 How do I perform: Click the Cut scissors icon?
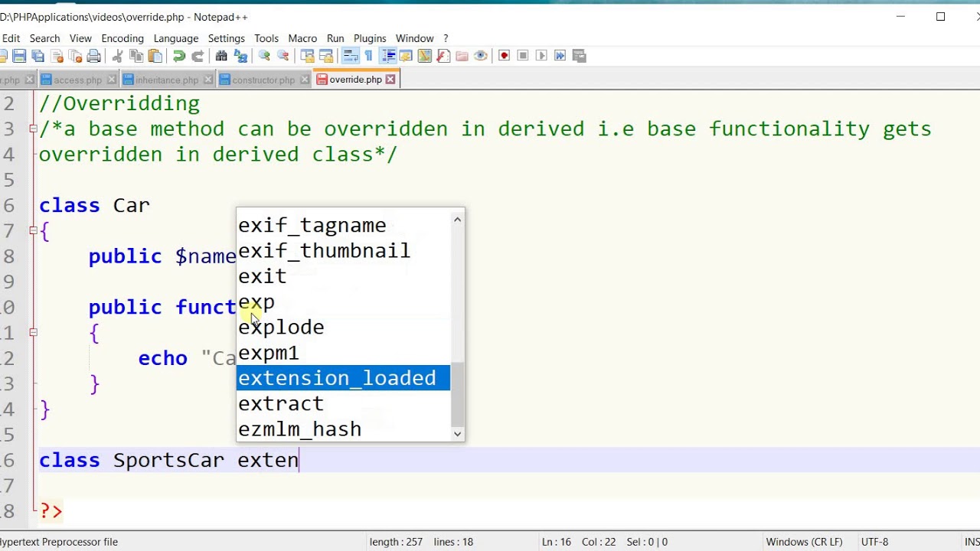click(117, 56)
